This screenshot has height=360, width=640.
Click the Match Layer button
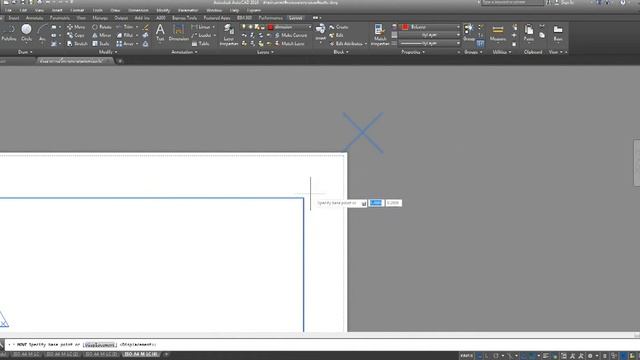pyautogui.click(x=289, y=43)
